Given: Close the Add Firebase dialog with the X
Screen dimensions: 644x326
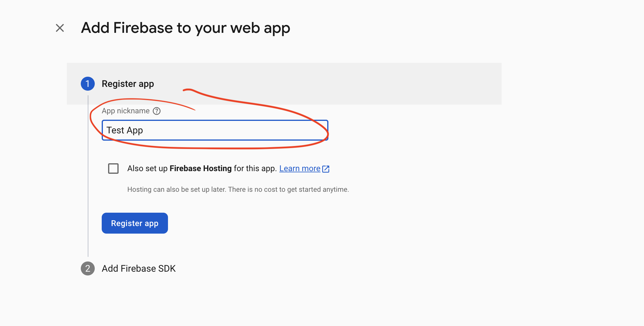Looking at the screenshot, I should coord(60,28).
